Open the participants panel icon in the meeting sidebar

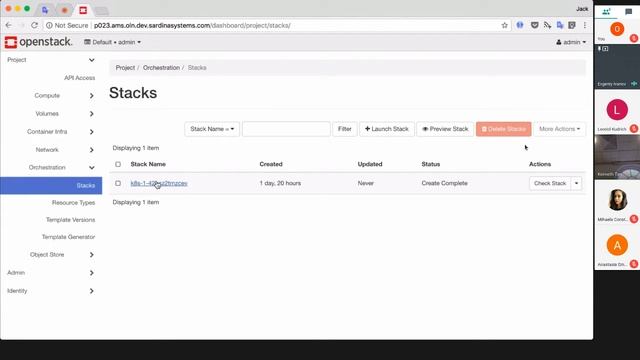pos(606,11)
